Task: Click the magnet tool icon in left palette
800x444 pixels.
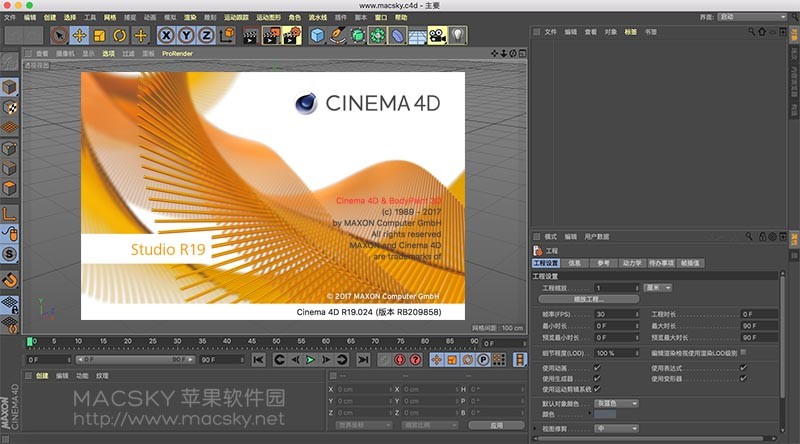Action: click(x=10, y=280)
